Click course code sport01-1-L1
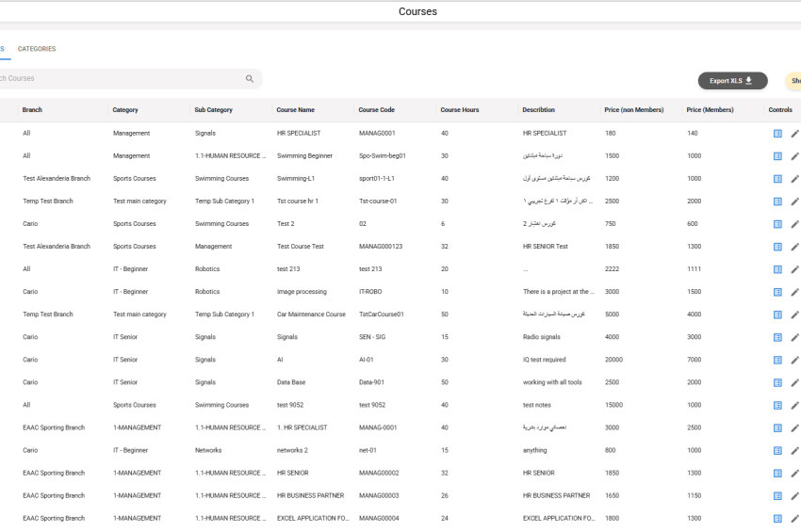801x532 pixels. [x=377, y=178]
